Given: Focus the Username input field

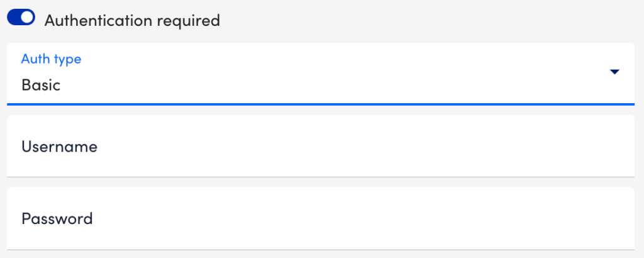Looking at the screenshot, I should [x=320, y=147].
